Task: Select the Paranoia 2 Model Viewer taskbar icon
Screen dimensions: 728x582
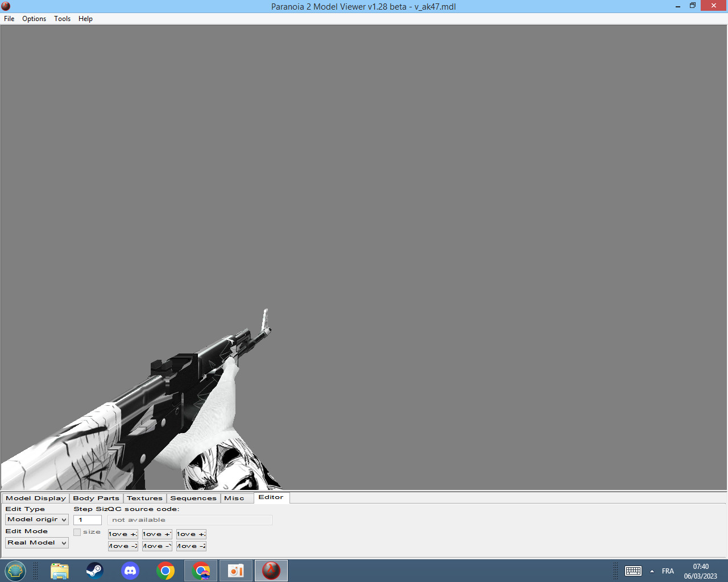Action: (x=271, y=571)
